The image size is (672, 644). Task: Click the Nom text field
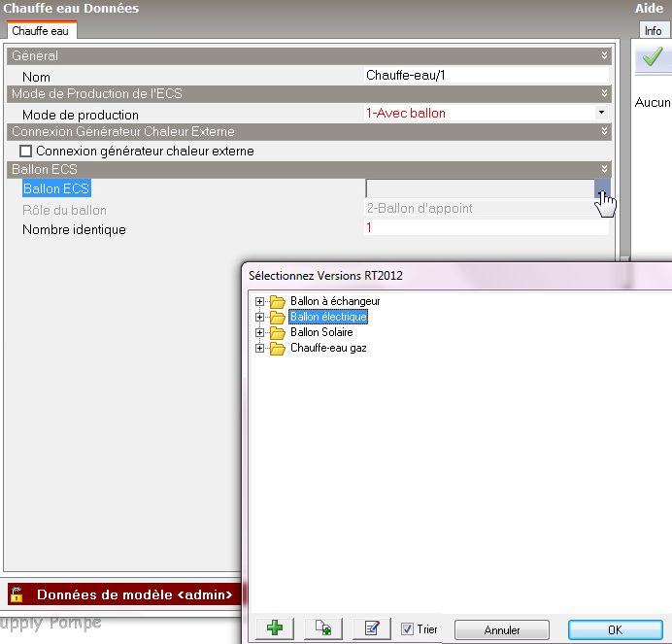(486, 76)
